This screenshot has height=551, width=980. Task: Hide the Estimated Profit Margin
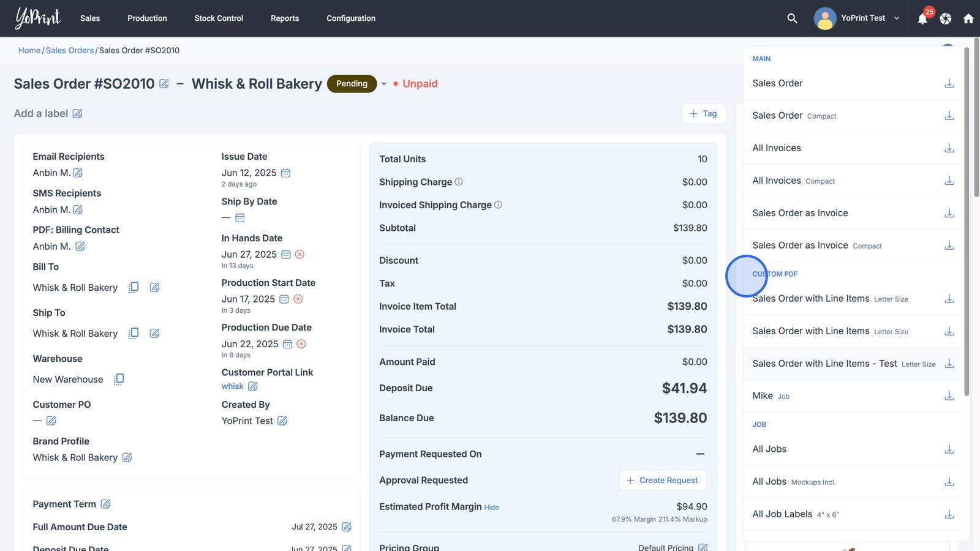tap(491, 508)
